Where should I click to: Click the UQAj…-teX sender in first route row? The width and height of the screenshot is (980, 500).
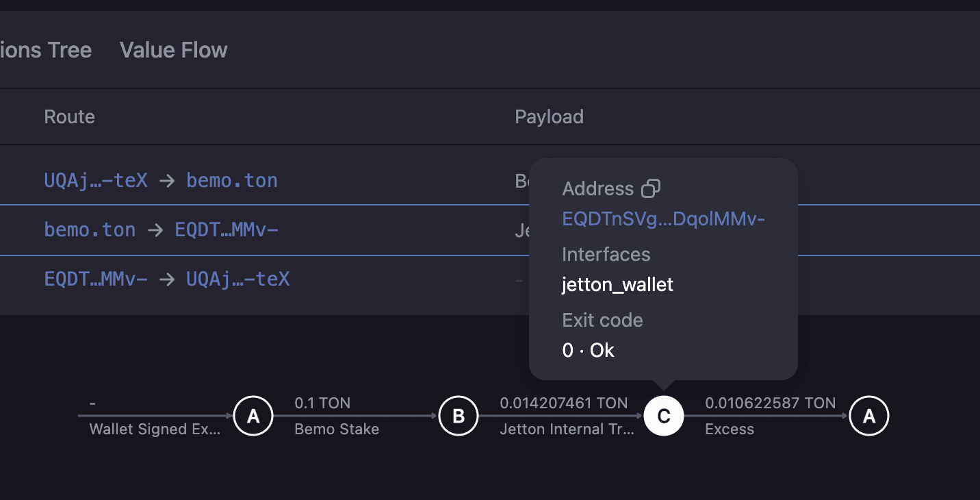point(96,180)
